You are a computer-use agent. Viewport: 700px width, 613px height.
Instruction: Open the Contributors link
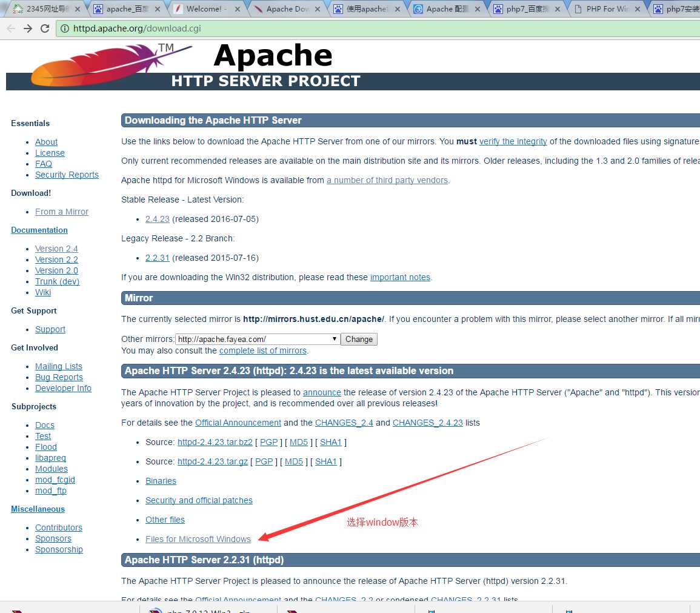tap(59, 528)
